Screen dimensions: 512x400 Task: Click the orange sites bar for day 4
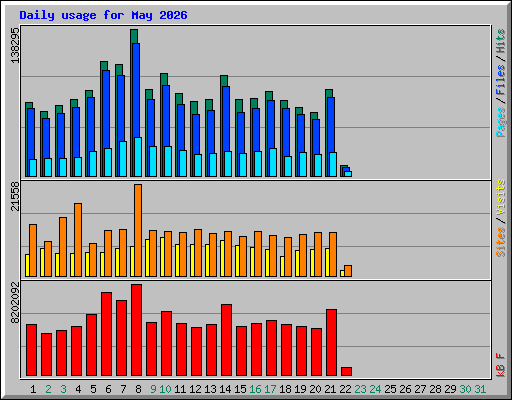click(x=78, y=240)
